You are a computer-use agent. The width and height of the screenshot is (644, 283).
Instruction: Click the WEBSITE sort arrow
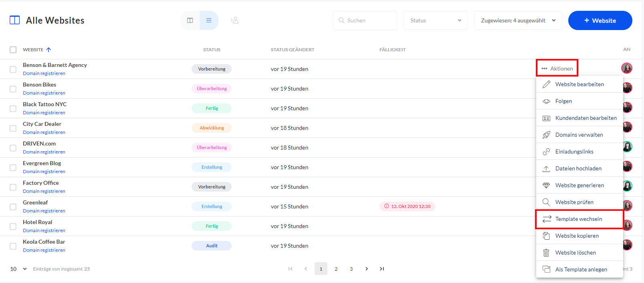coord(48,50)
